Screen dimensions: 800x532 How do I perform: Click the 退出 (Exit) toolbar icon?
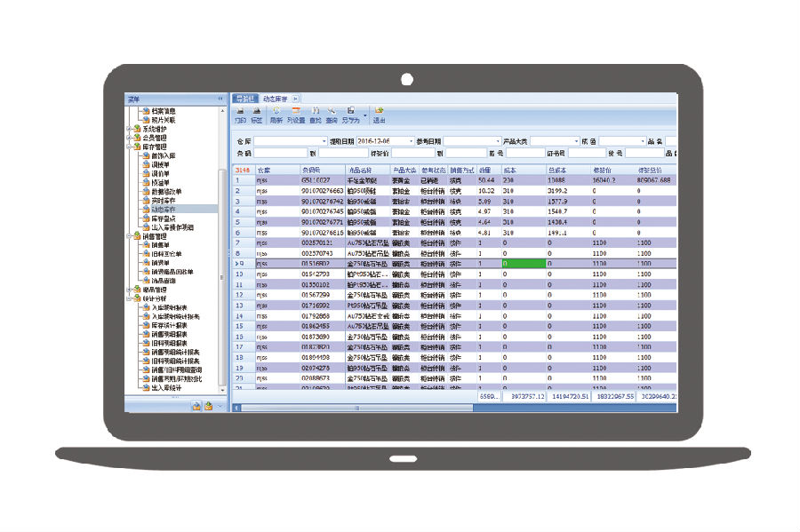pos(379,115)
